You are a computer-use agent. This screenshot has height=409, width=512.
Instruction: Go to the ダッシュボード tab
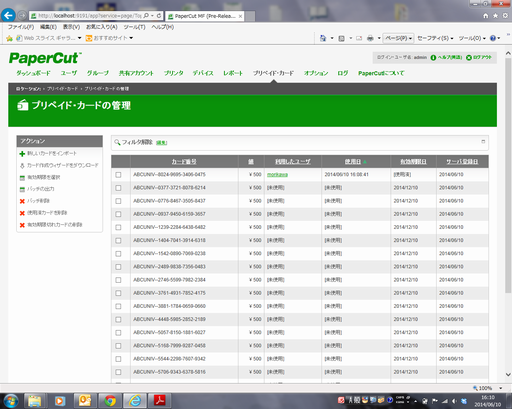pyautogui.click(x=33, y=73)
